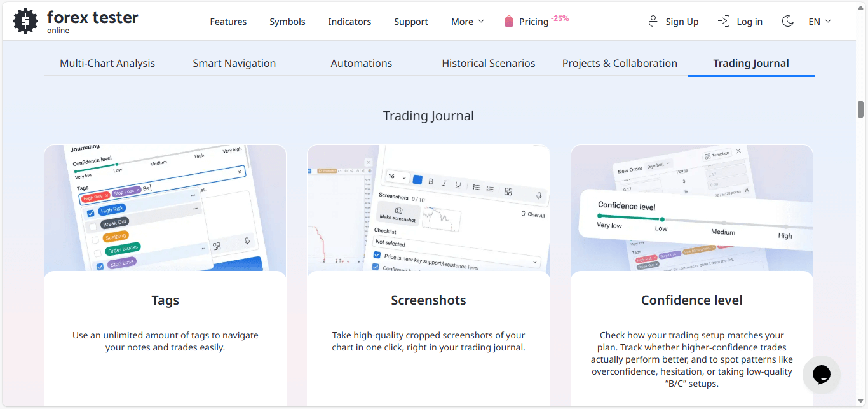The width and height of the screenshot is (868, 409).
Task: Uncheck the 'Price is near key support/resistance' checkbox
Action: pyautogui.click(x=377, y=255)
